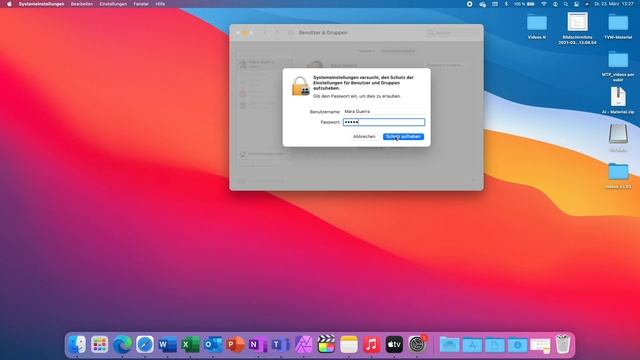Viewport: 640px width, 360px height.
Task: Open Launchpad in the dock
Action: [x=100, y=344]
